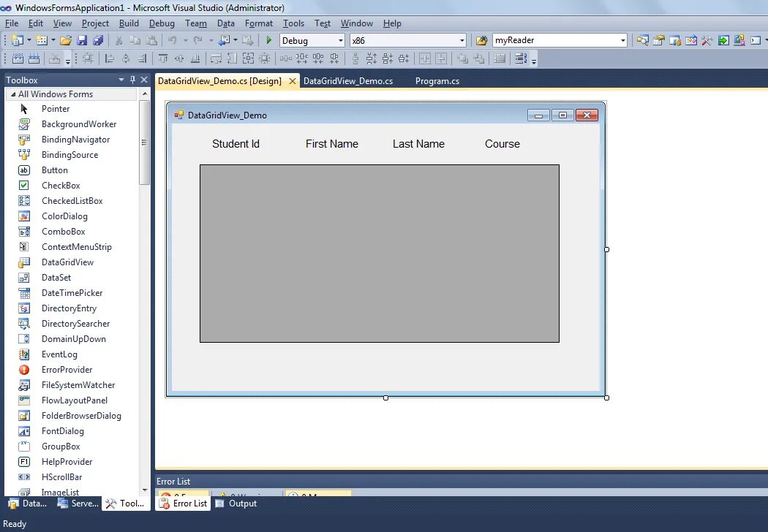768x532 pixels.
Task: Click the Align Tops layout icon
Action: pos(163,58)
